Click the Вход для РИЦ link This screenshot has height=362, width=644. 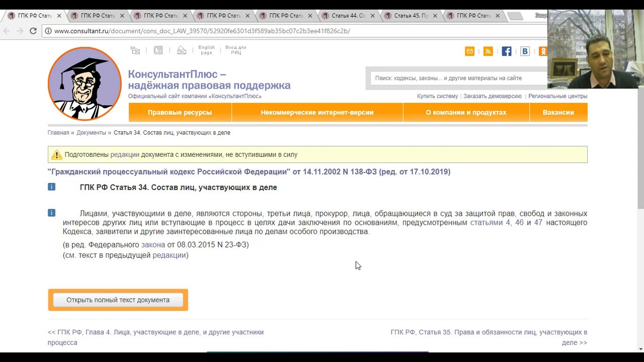pyautogui.click(x=236, y=50)
